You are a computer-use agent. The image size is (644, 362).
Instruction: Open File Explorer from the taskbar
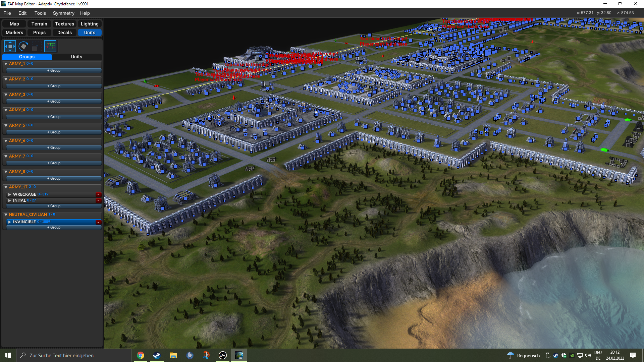(173, 355)
